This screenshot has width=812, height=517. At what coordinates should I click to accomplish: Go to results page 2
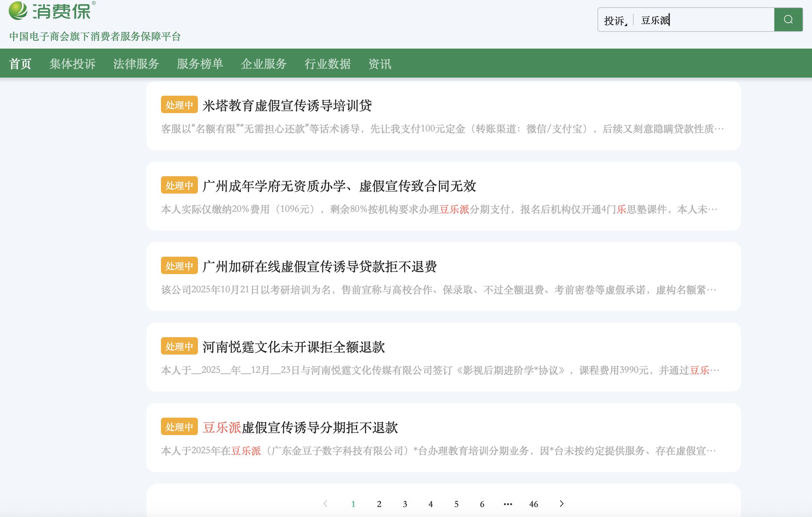pos(379,504)
